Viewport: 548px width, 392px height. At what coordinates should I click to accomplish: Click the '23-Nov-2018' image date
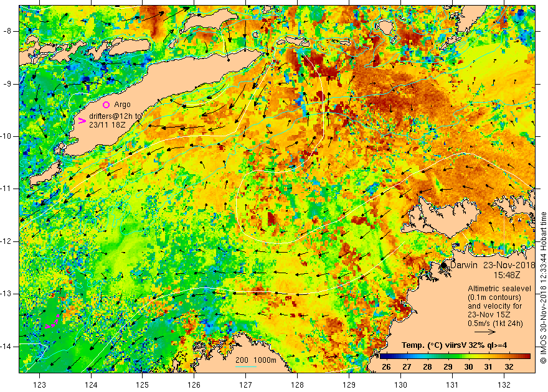point(509,265)
